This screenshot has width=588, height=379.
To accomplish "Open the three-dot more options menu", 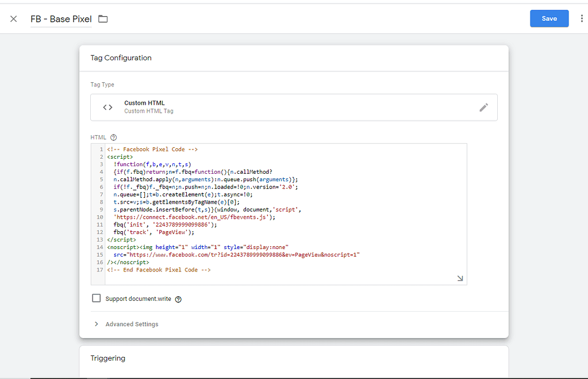I will [582, 18].
